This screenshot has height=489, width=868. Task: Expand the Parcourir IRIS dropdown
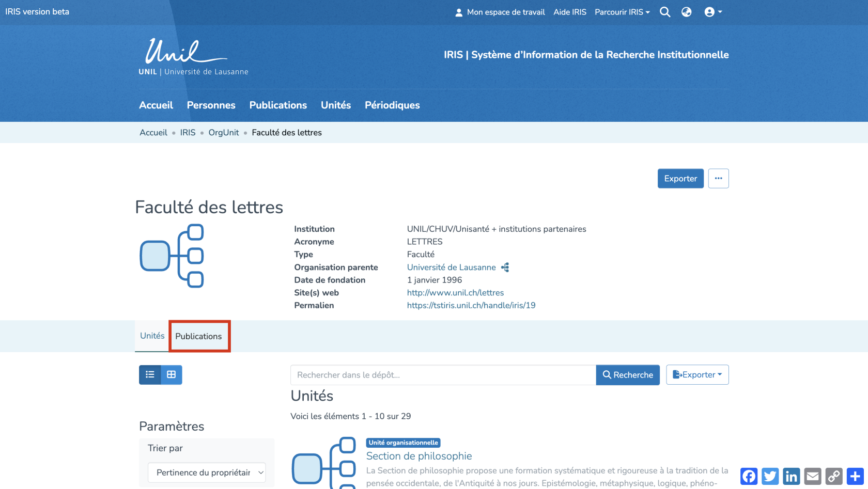pyautogui.click(x=622, y=12)
